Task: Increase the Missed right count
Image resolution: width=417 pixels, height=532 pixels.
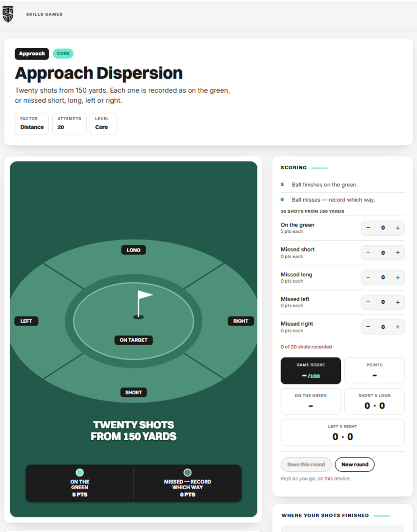Action: coord(398,327)
